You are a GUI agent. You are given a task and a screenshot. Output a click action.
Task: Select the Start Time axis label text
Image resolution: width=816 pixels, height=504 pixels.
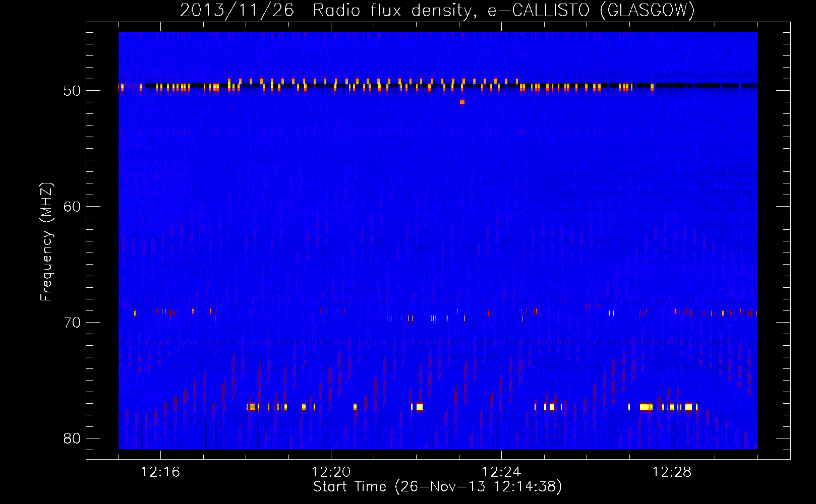tap(437, 487)
